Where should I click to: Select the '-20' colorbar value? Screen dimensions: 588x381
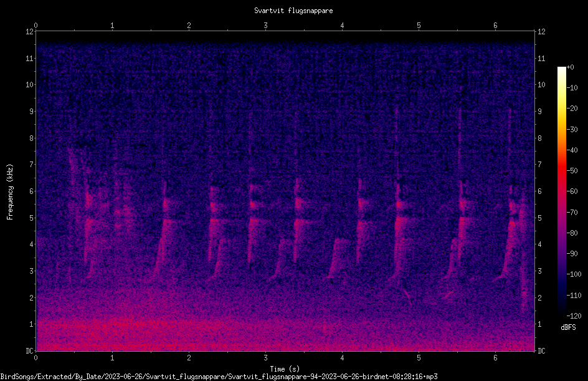pos(572,109)
